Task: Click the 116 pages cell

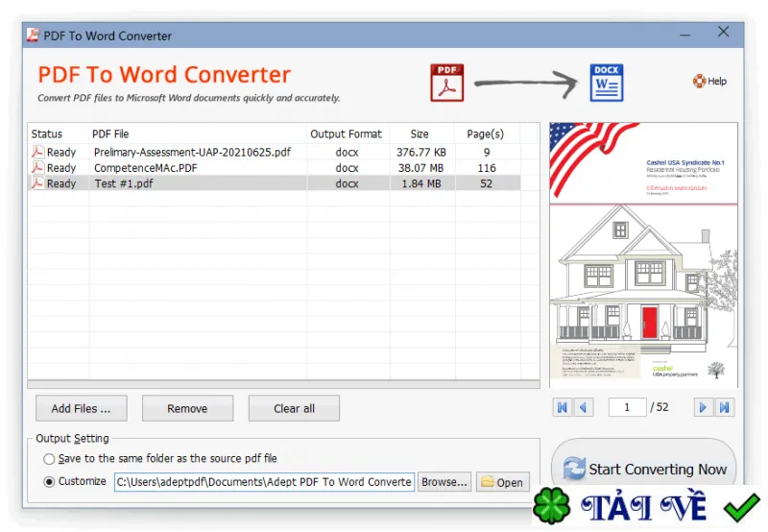Action: coord(487,168)
